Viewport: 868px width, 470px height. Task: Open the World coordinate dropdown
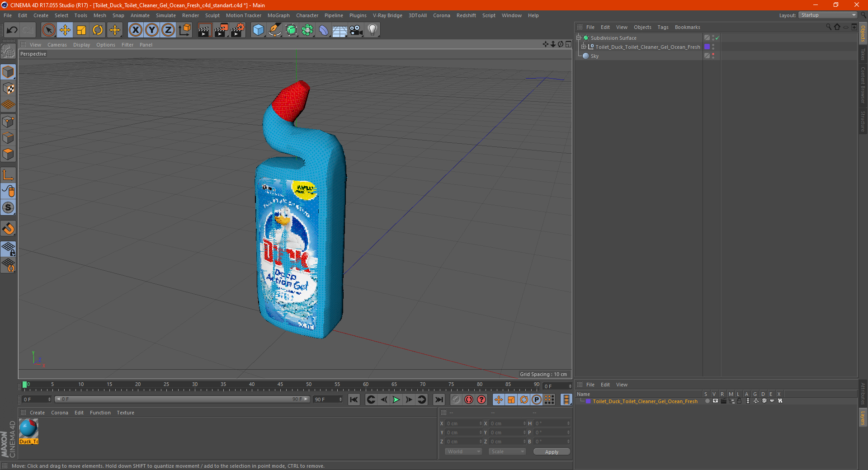pyautogui.click(x=463, y=451)
